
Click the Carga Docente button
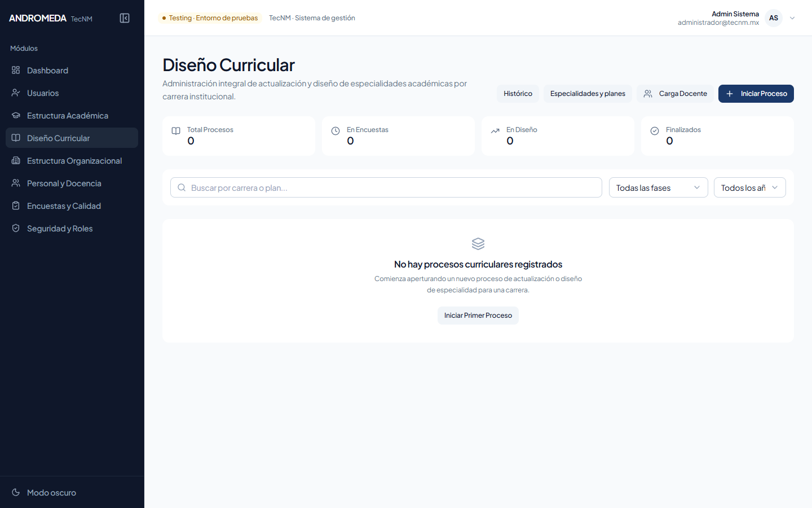[x=675, y=94]
